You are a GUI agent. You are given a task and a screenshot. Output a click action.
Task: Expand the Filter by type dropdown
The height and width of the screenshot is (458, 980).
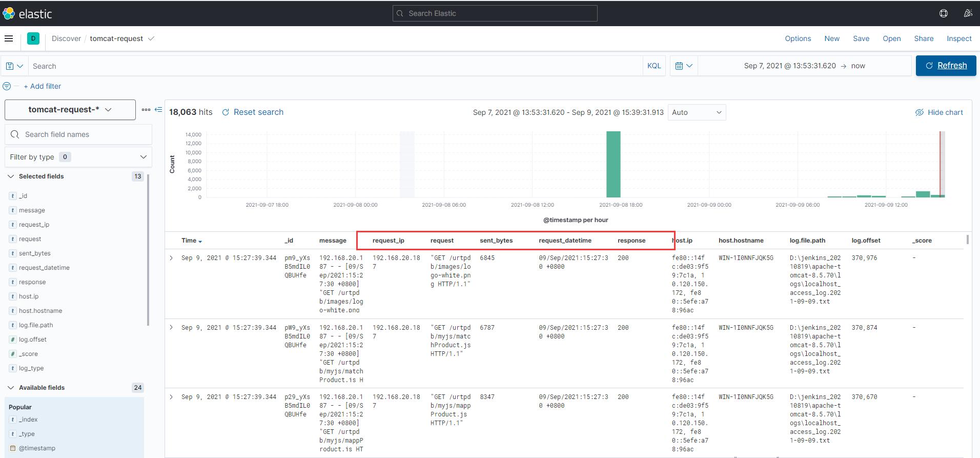tap(78, 157)
